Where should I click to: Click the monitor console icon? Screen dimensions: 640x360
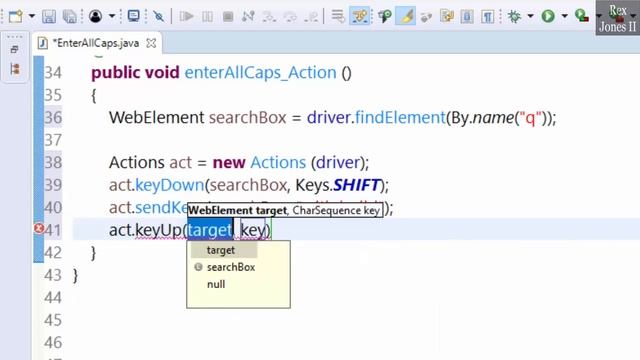(x=133, y=16)
